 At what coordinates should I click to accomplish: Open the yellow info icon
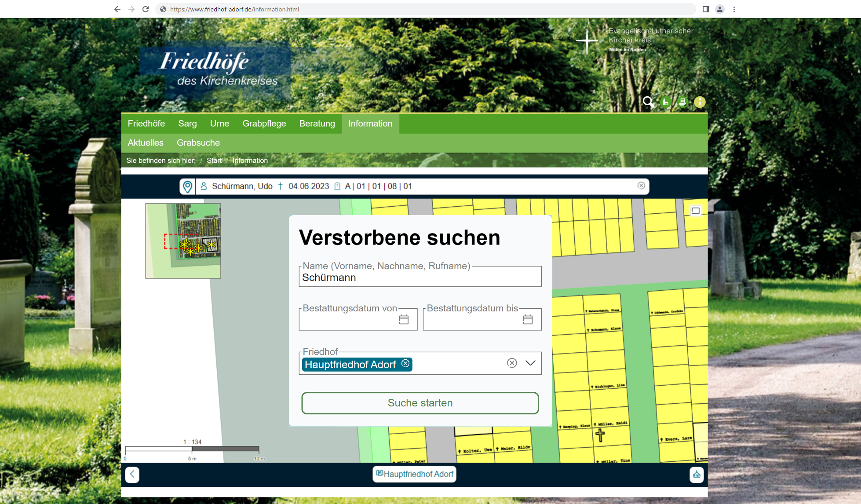pos(700,102)
